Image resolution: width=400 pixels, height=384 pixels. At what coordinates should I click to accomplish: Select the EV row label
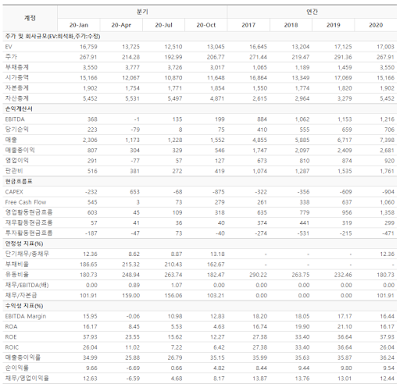pyautogui.click(x=9, y=47)
